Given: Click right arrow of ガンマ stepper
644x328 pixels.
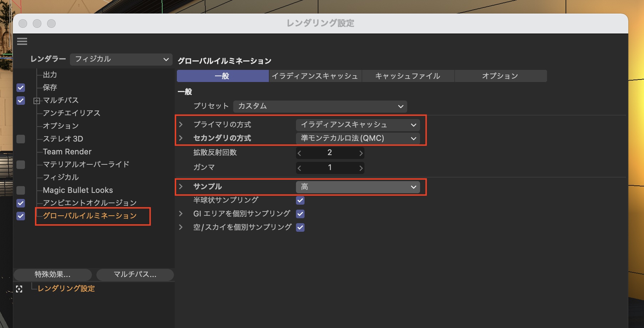Looking at the screenshot, I should click(x=361, y=168).
